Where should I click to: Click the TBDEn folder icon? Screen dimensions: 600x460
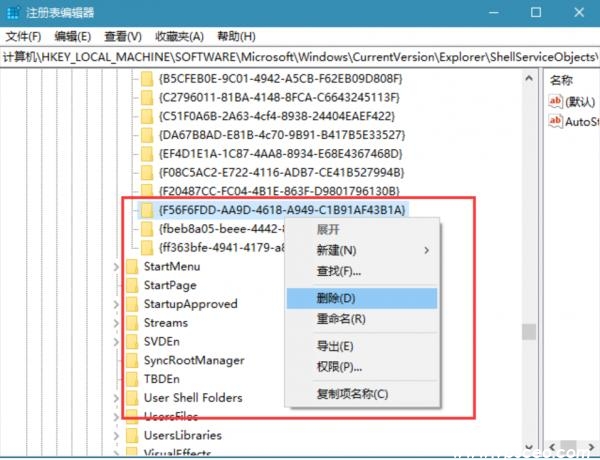132,379
